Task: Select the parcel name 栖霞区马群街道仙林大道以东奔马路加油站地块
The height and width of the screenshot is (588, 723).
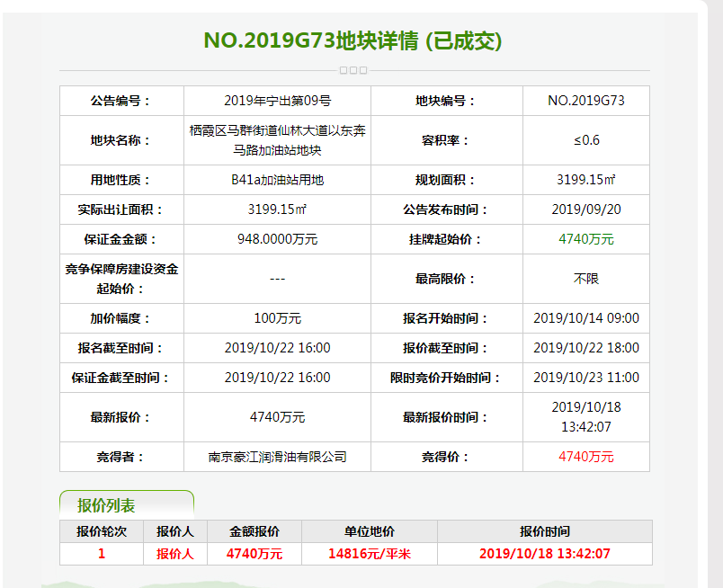Action: pos(278,140)
